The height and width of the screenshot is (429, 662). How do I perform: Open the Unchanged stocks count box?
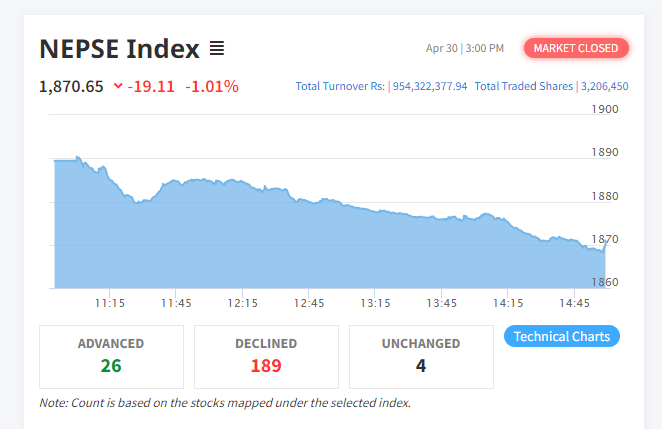click(421, 356)
